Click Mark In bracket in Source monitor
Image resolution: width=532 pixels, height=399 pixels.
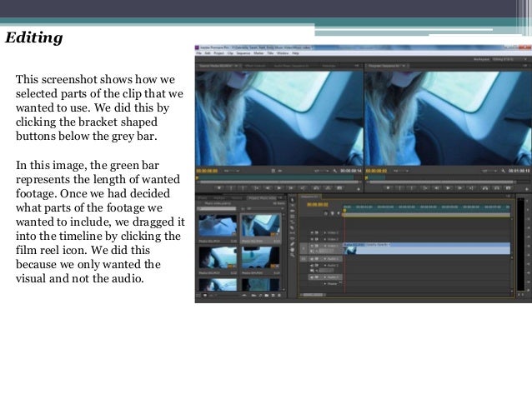click(231, 188)
